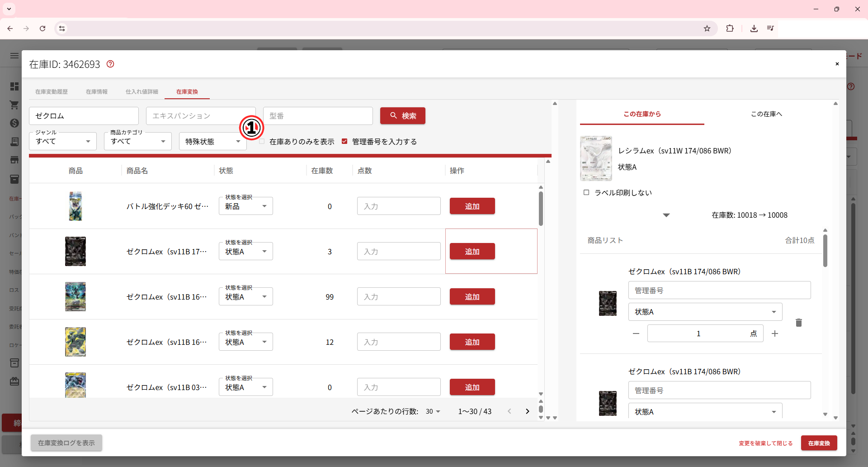This screenshot has height=467, width=868.
Task: Click the エキスパンション input field
Action: tap(194, 116)
